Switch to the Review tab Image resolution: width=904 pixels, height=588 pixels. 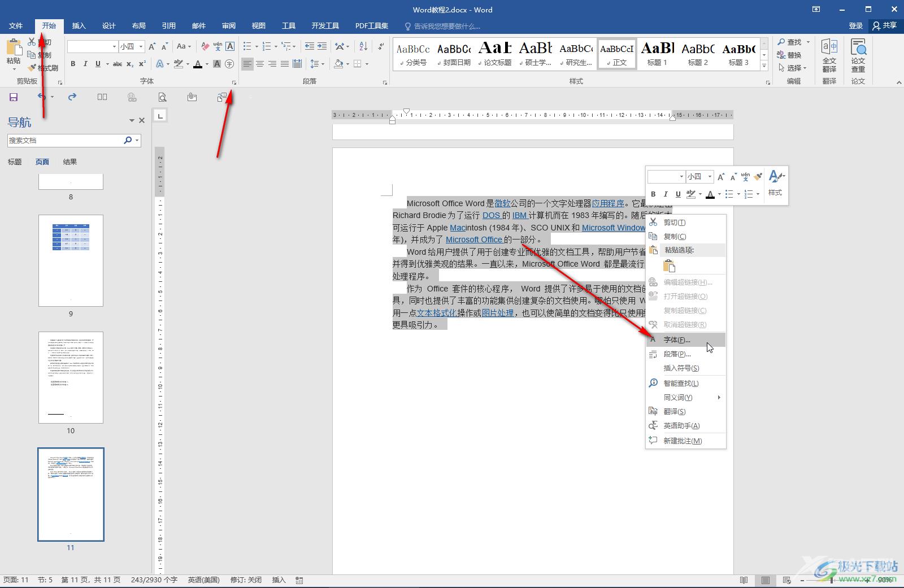[x=229, y=25]
